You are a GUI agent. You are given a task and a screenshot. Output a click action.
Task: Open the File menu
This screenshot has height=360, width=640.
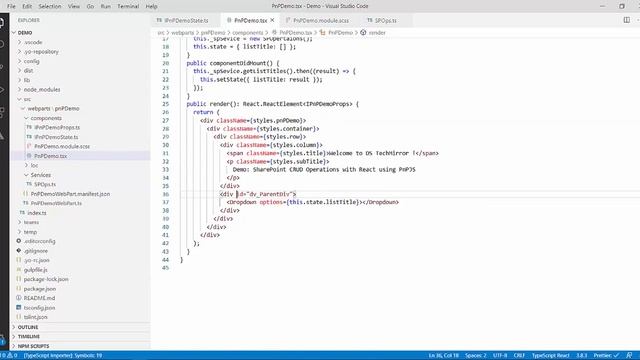[11, 6]
